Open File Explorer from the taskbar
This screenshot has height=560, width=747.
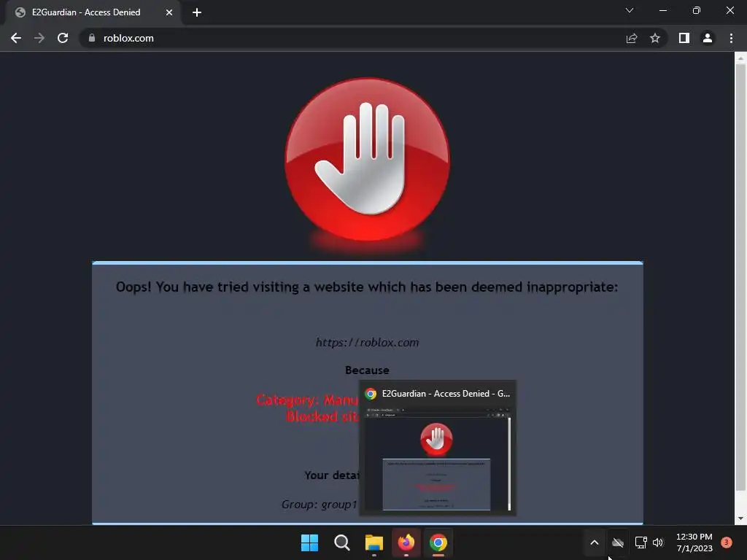coord(374,542)
